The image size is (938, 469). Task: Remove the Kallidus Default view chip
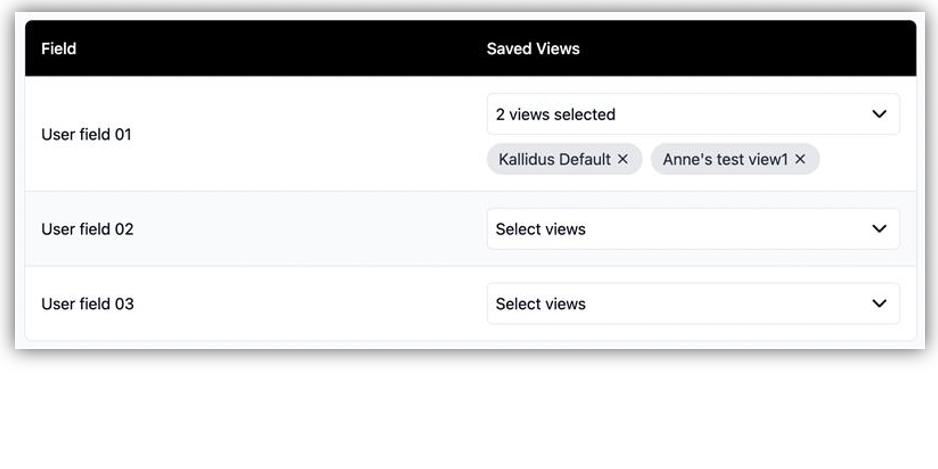(x=623, y=159)
